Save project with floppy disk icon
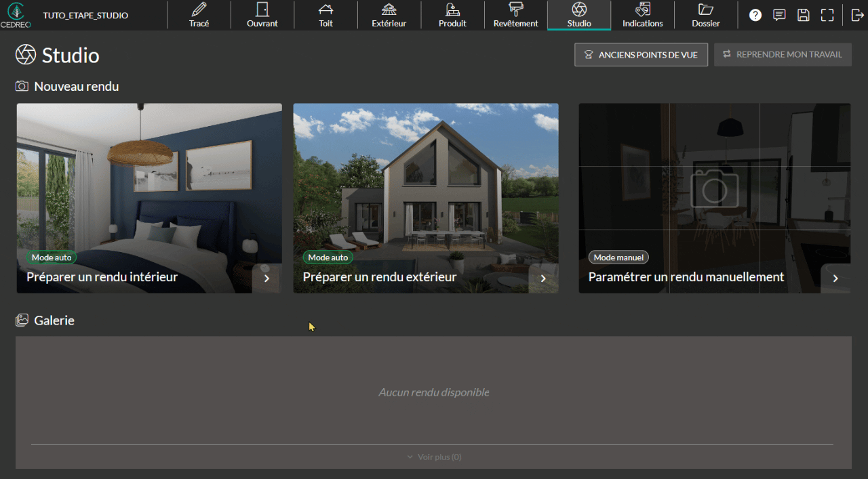Screen dimensions: 868x479 click(803, 15)
